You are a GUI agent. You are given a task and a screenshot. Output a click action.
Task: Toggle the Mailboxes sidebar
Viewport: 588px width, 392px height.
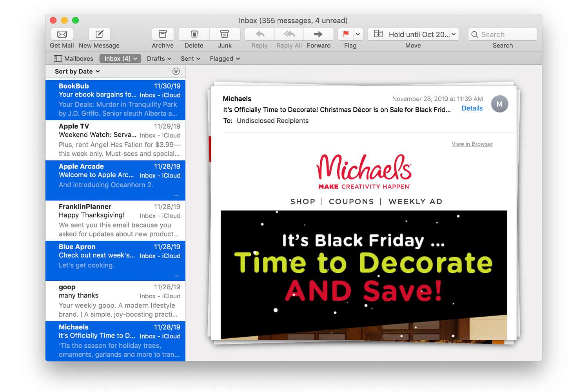coord(74,58)
